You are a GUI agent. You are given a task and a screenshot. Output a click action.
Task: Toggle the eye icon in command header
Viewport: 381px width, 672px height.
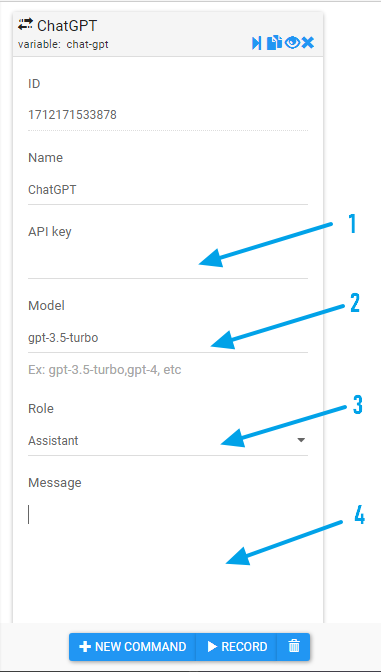click(292, 42)
